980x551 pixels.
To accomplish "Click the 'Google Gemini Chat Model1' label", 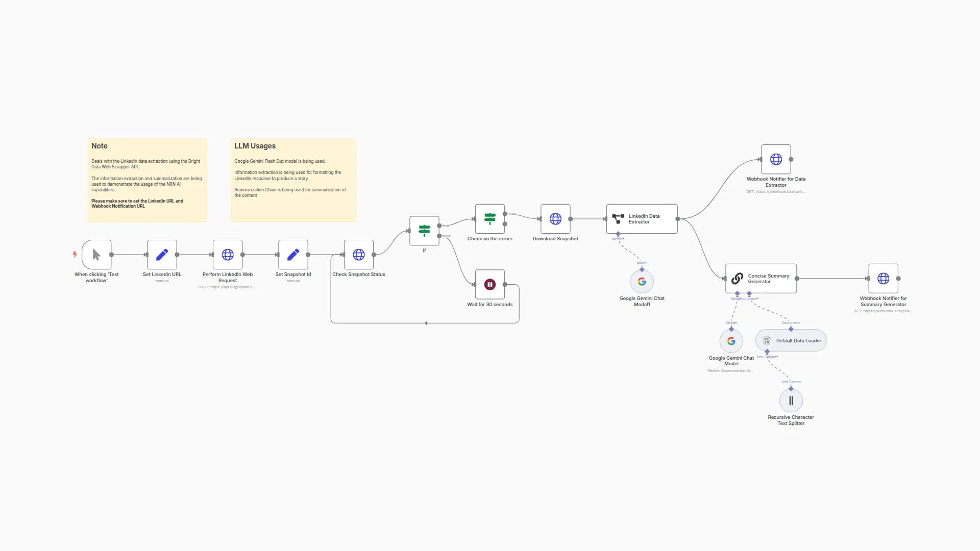I will (x=642, y=302).
